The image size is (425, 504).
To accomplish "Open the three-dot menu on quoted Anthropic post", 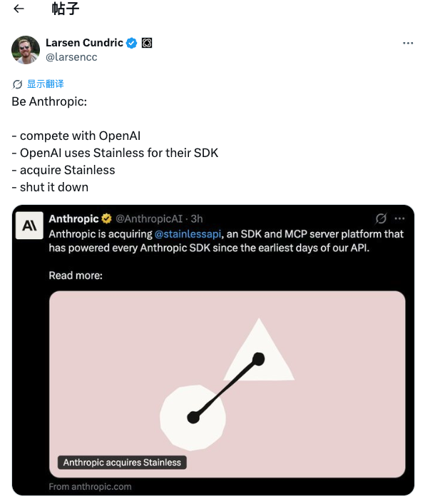I will pyautogui.click(x=399, y=218).
